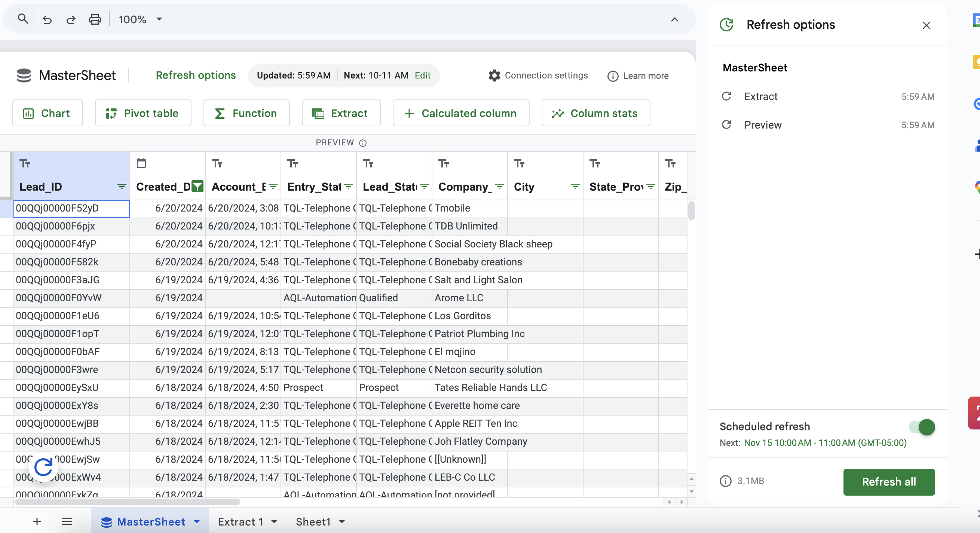Toggle the active filter on Created_Date column
The width and height of the screenshot is (980, 533).
click(x=197, y=186)
